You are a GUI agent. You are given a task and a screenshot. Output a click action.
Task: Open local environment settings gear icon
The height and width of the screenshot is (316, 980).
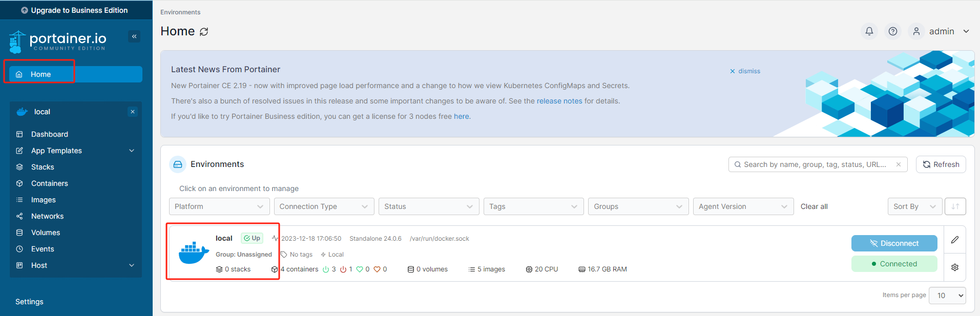955,267
